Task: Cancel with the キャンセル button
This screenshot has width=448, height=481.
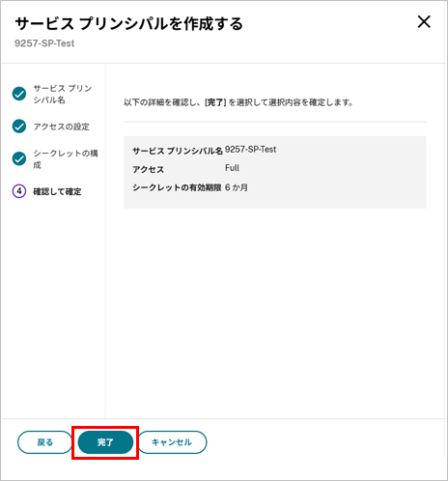Action: point(172,442)
